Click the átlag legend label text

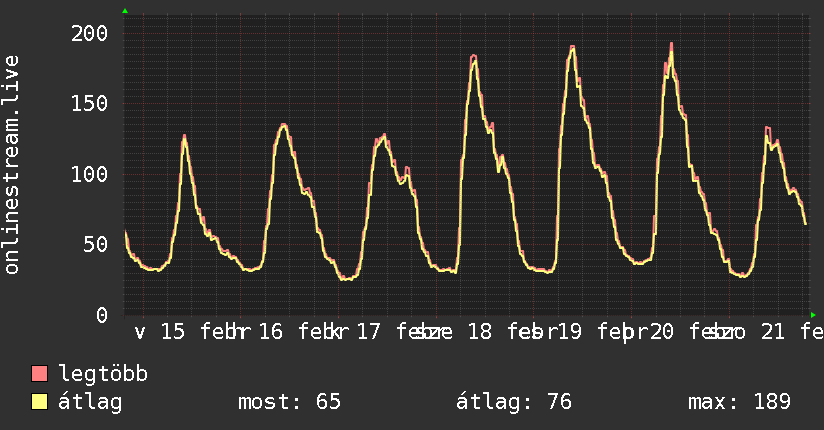pyautogui.click(x=90, y=402)
